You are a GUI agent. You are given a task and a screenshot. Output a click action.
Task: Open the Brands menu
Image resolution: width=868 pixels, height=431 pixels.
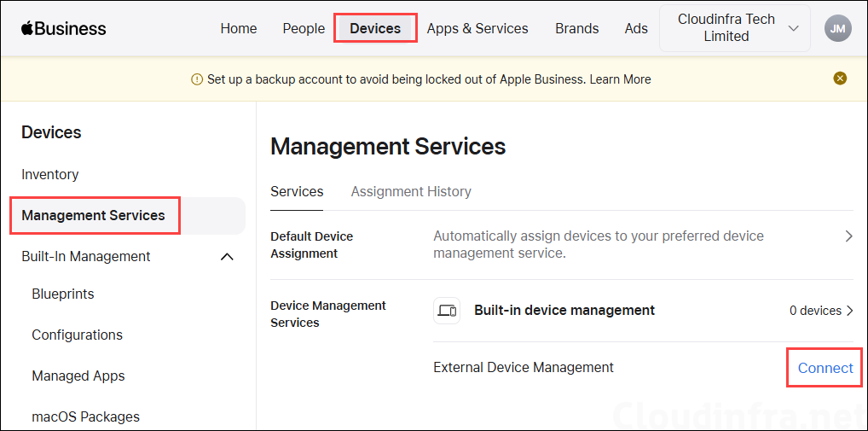pyautogui.click(x=577, y=28)
